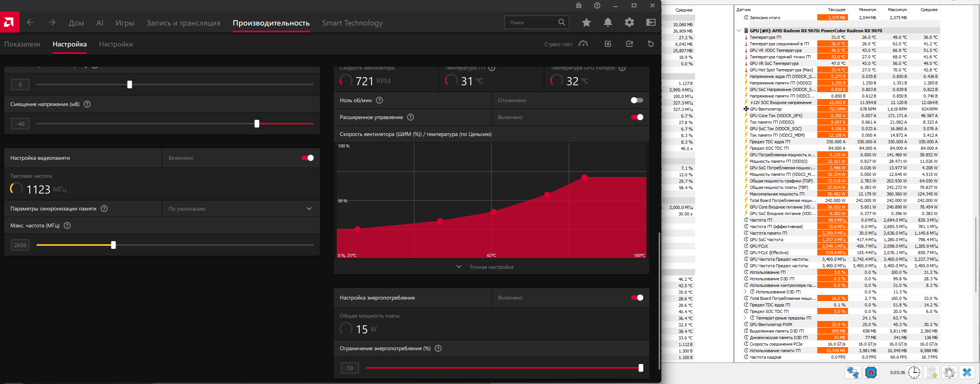Toggle Ноль об/мин switch
Viewport: 980px width, 384px height.
tap(637, 100)
